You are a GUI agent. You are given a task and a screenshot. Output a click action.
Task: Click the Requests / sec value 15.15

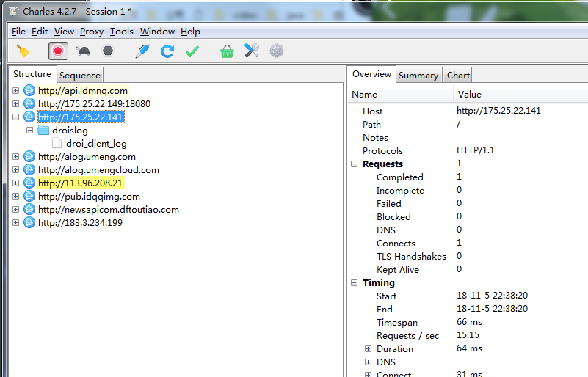pyautogui.click(x=468, y=335)
